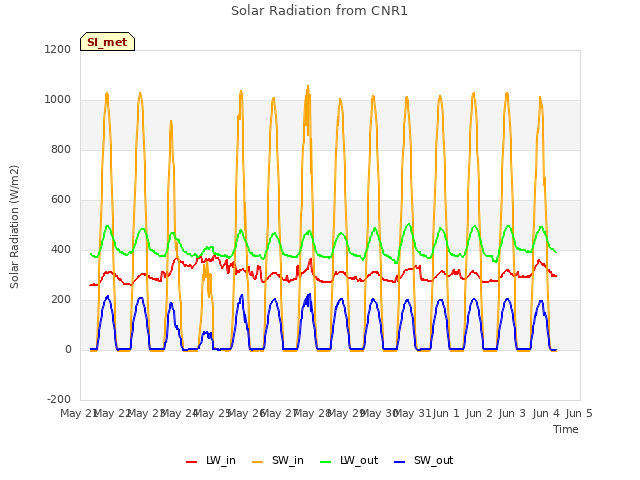
Task: Click the -200 y-axis tick label
Action: (x=59, y=399)
